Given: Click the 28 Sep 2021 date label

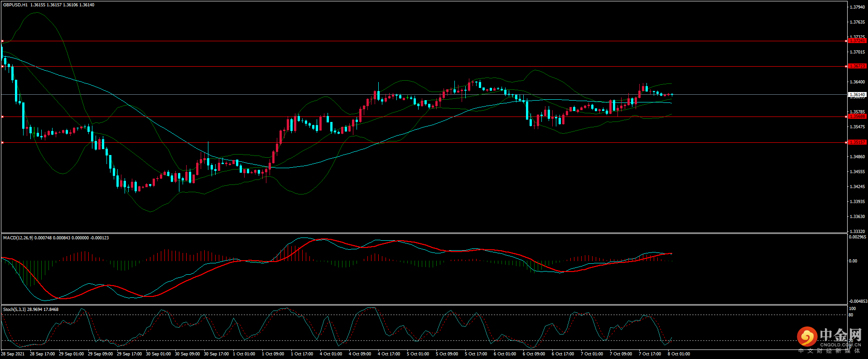Looking at the screenshot, I should tap(13, 354).
